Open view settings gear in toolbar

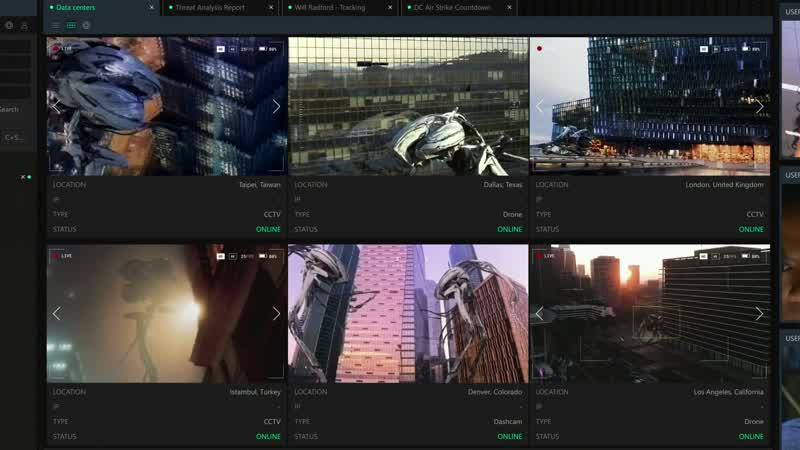point(86,26)
